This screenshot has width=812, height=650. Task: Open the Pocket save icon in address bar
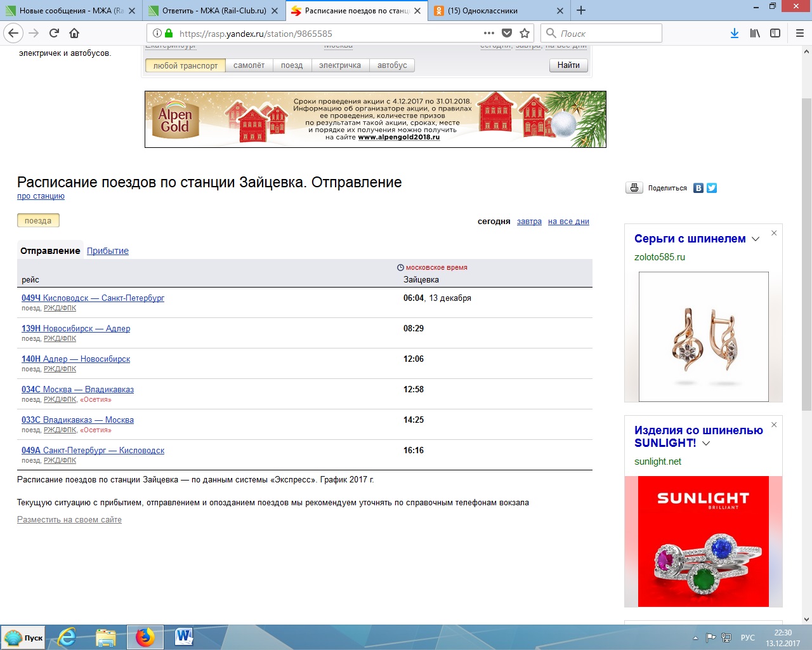[x=507, y=33]
